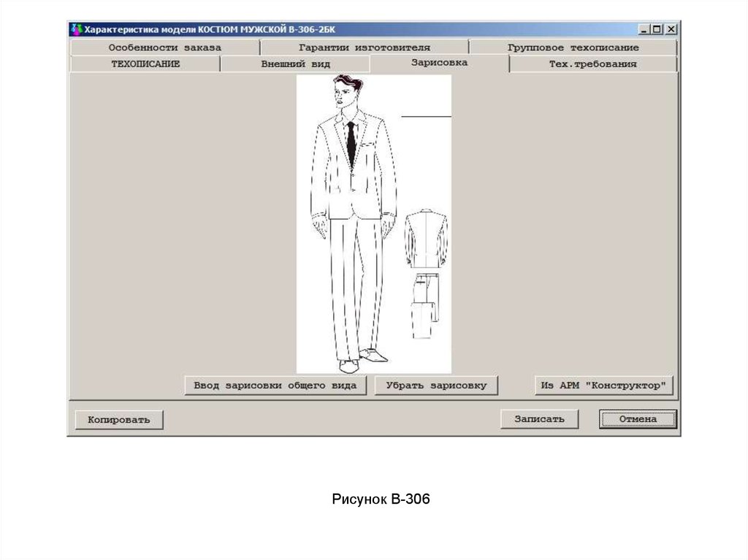Open the Особенности заказа tab
748x560 pixels.
(164, 47)
